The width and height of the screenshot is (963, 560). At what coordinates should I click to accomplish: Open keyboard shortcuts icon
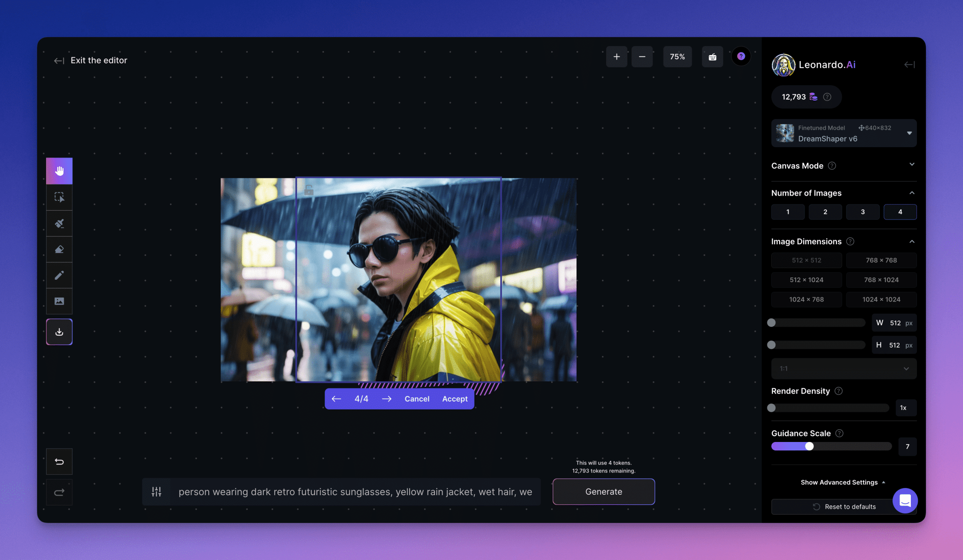(712, 57)
